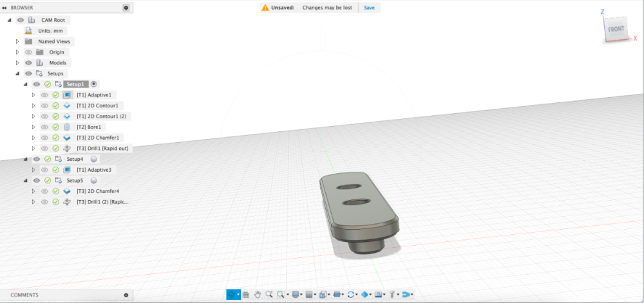The height and width of the screenshot is (303, 644).
Task: Click the Adaptive3 operation icon
Action: coord(68,170)
